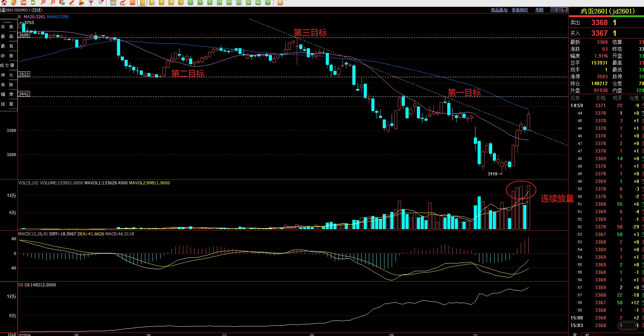The image size is (644, 336).
Task: Select the 1-minute period
Action: (191, 2)
